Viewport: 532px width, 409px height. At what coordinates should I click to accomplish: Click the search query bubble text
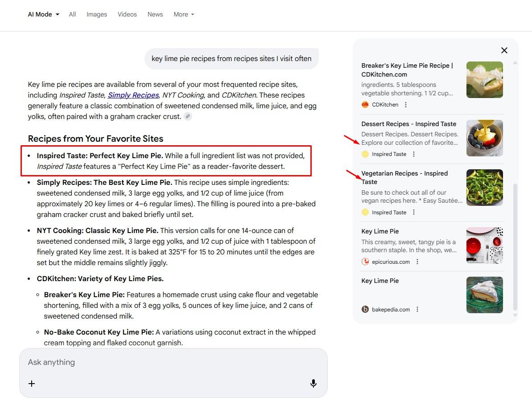click(231, 59)
